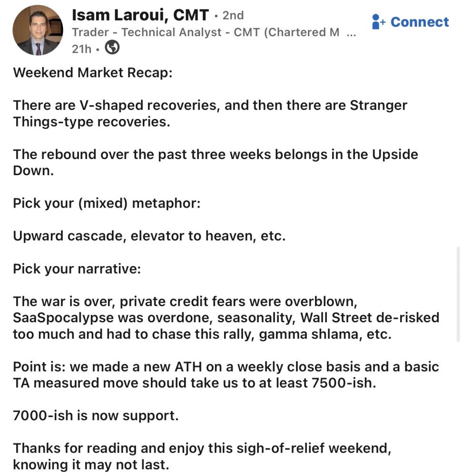Click the "Point is: we made a new ATH" paragraph
This screenshot has width=463, height=476.
[x=226, y=375]
